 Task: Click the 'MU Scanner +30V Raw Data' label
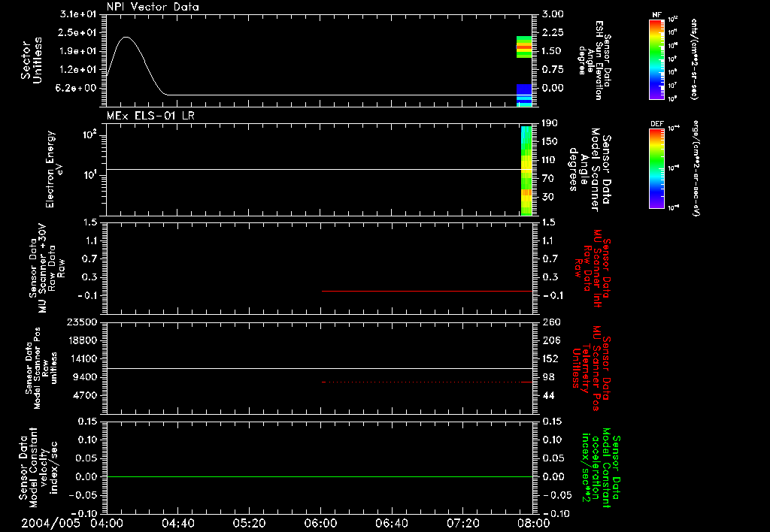pyautogui.click(x=47, y=268)
